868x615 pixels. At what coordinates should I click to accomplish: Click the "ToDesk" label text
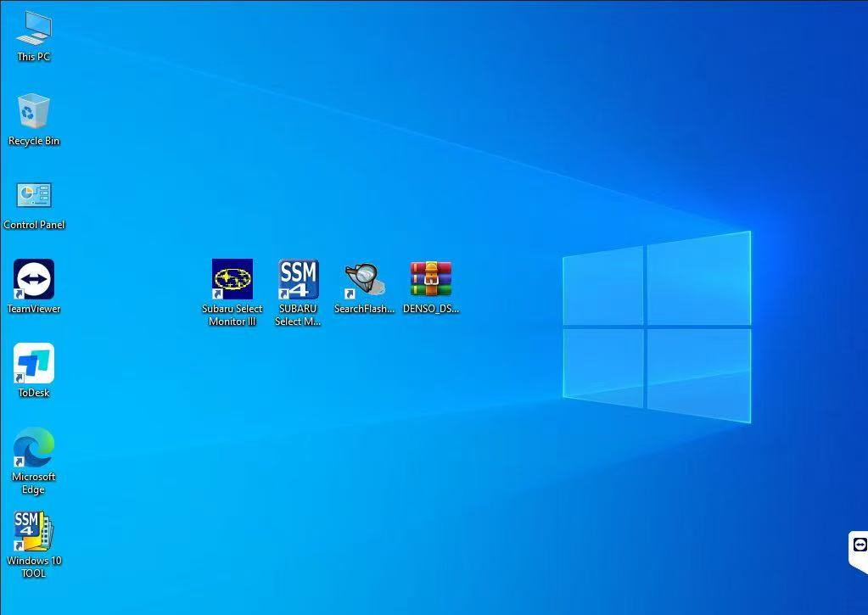coord(34,393)
